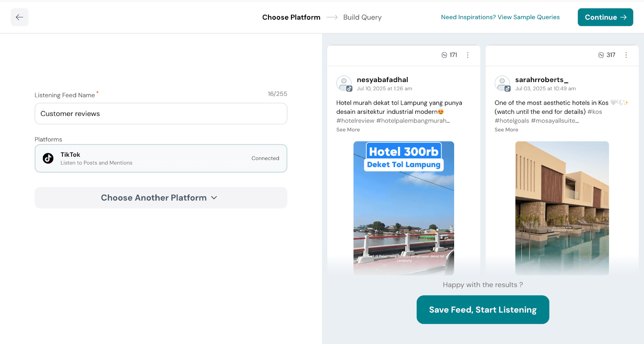Go to Choose Platform step
Image resolution: width=644 pixels, height=344 pixels.
pyautogui.click(x=291, y=17)
